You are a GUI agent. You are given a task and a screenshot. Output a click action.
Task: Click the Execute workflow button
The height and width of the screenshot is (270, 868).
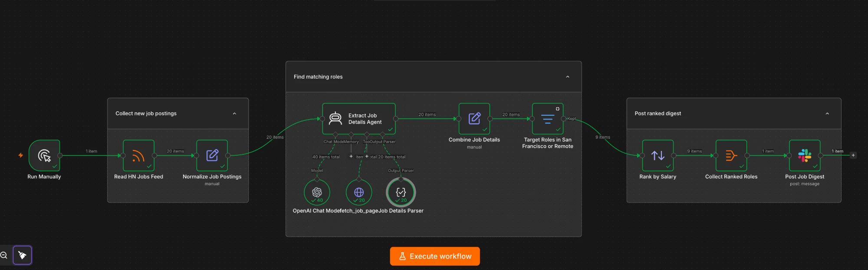coord(435,256)
